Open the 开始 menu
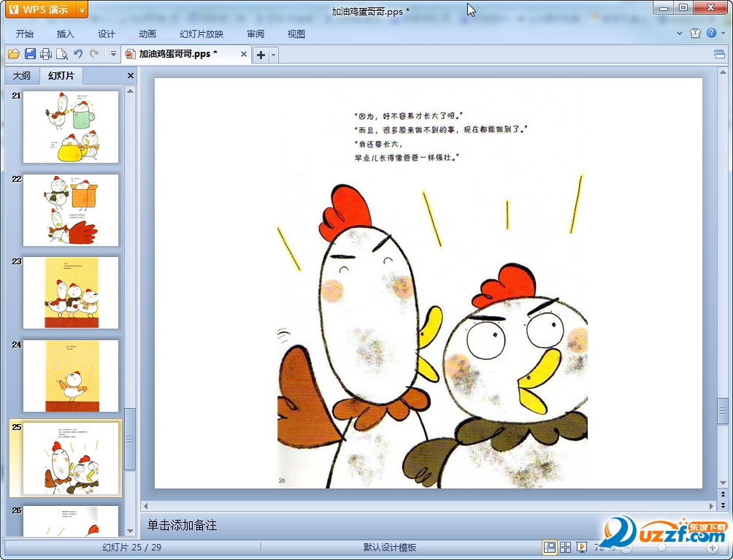 [x=25, y=34]
